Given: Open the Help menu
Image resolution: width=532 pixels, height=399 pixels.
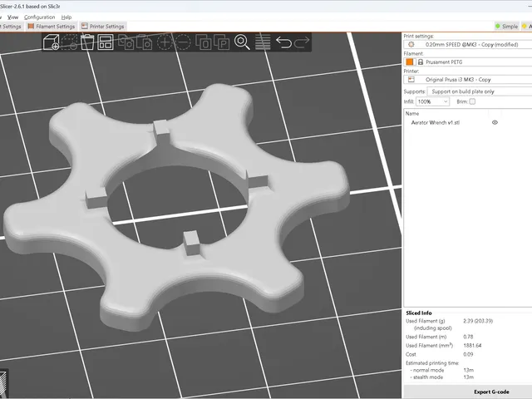Looking at the screenshot, I should [x=66, y=17].
